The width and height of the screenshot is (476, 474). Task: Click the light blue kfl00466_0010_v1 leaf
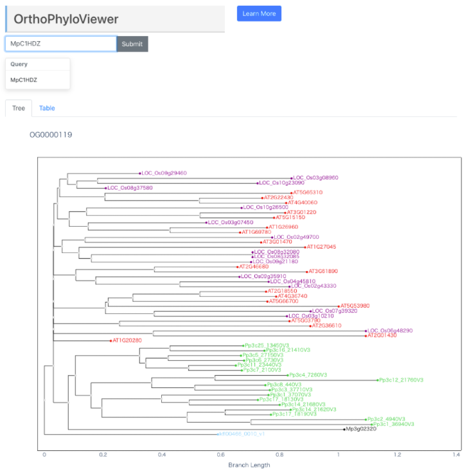tap(242, 434)
